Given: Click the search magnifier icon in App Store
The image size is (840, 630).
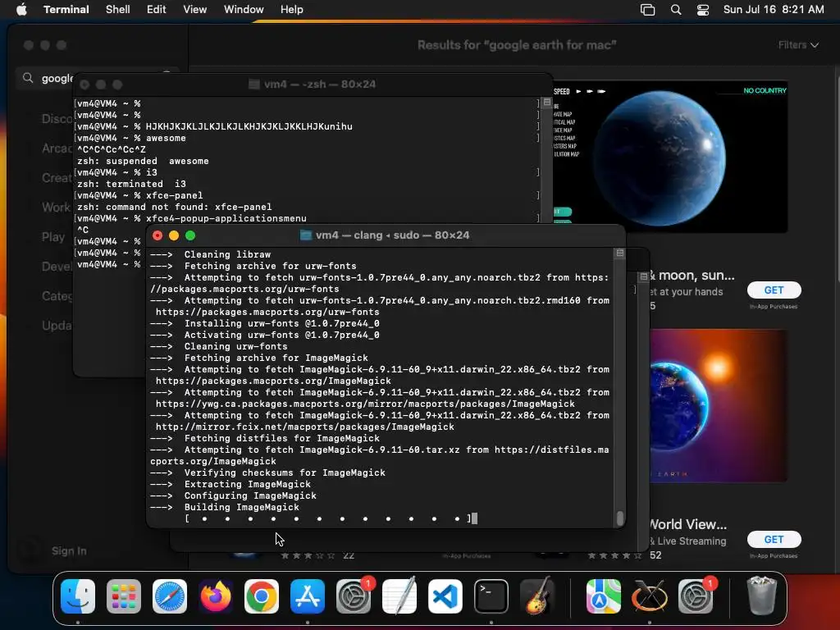Looking at the screenshot, I should click(28, 78).
